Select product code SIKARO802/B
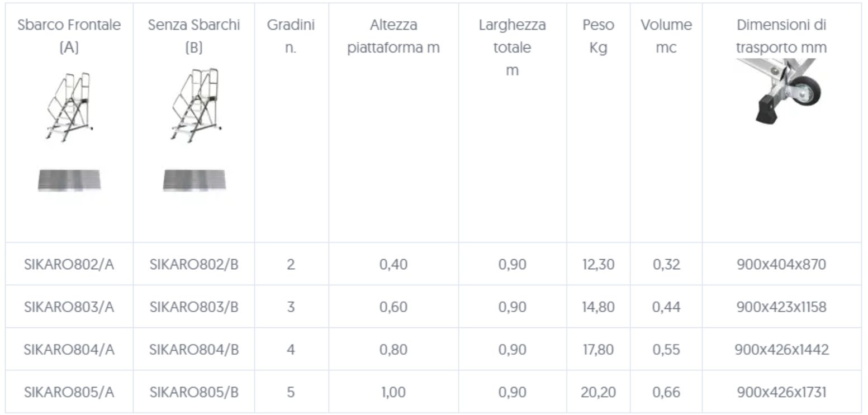 (194, 264)
